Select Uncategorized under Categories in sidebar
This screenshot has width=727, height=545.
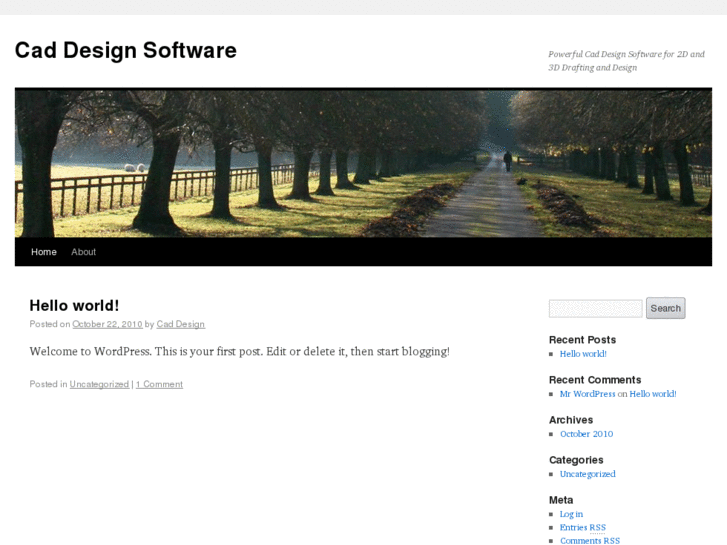[x=587, y=474]
